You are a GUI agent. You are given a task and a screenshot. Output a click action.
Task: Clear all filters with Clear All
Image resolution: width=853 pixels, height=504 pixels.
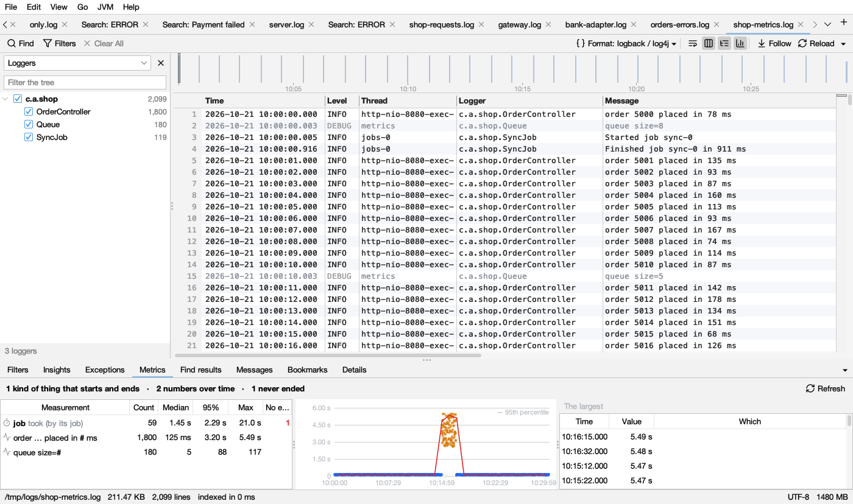104,43
